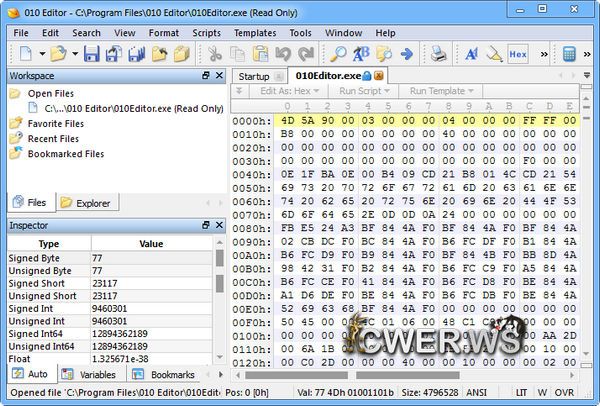Click the Close File folder icon
The image size is (600, 406).
(159, 54)
